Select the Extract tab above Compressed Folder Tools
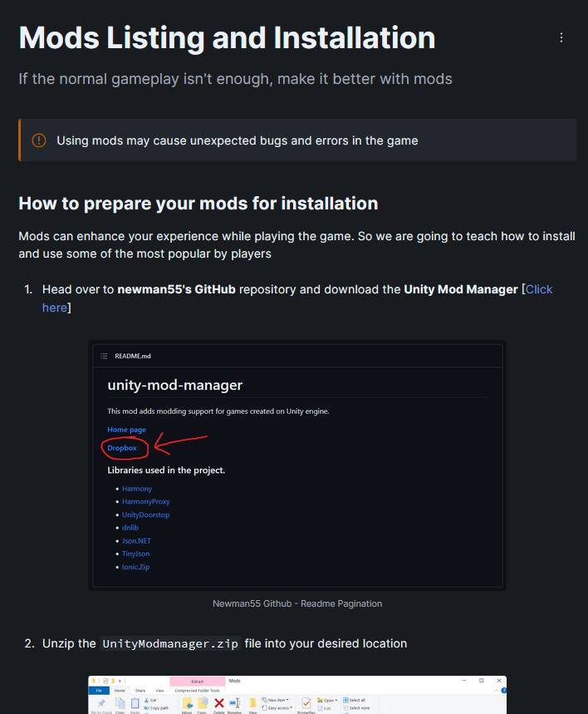Screen dimensions: 588x714 197,681
